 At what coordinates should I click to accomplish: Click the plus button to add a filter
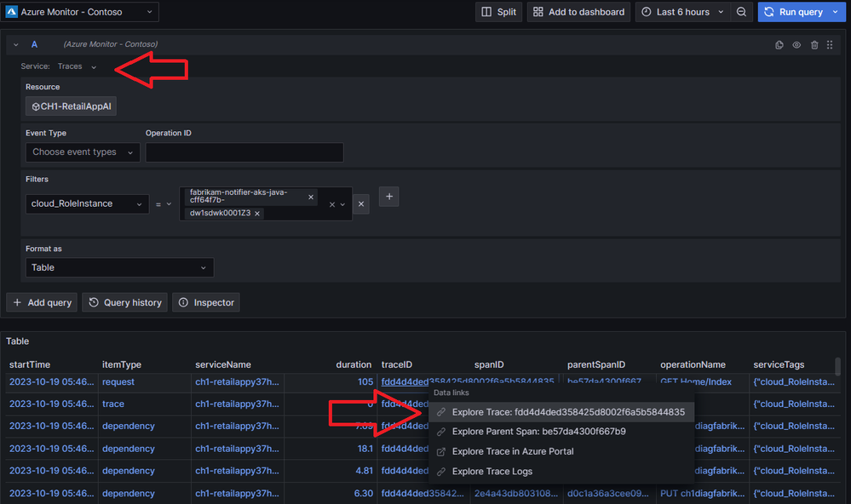[389, 197]
